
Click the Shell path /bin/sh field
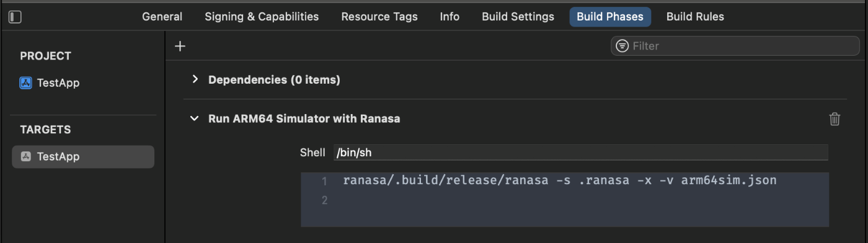pos(580,152)
